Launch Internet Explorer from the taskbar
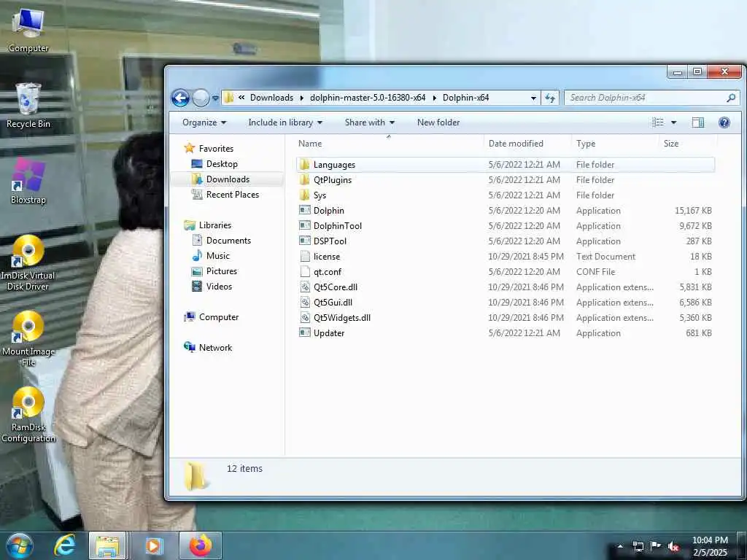This screenshot has width=747, height=560. [65, 545]
